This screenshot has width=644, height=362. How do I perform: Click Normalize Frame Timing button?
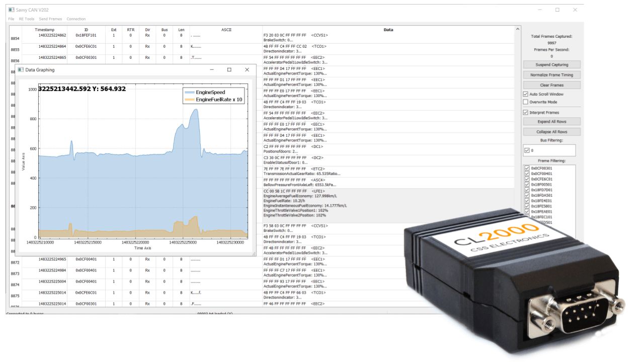tap(552, 74)
